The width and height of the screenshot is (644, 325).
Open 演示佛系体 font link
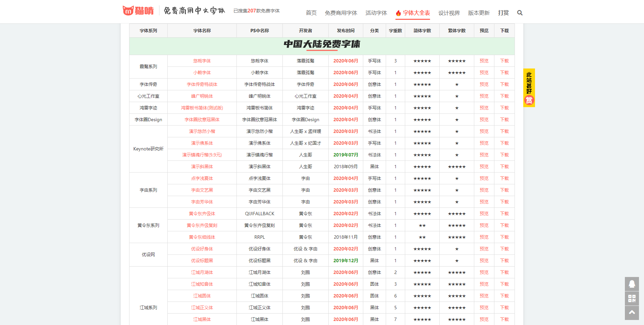point(202,143)
